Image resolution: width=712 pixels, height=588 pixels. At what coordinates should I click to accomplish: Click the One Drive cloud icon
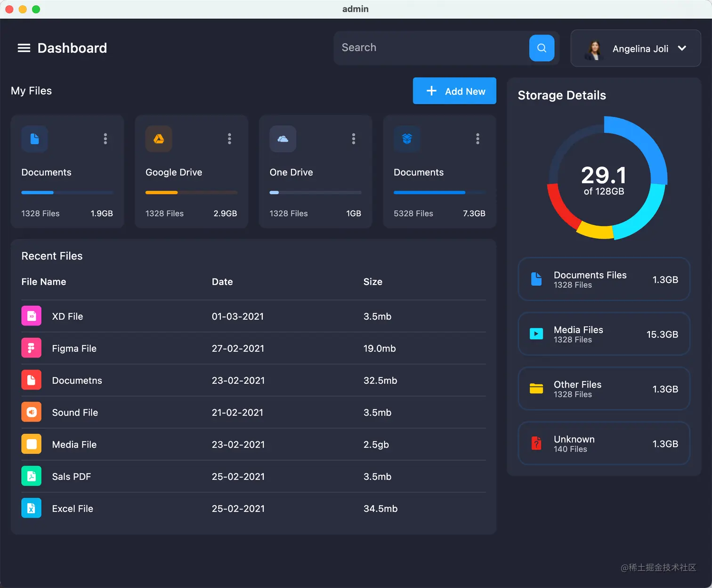(x=283, y=139)
